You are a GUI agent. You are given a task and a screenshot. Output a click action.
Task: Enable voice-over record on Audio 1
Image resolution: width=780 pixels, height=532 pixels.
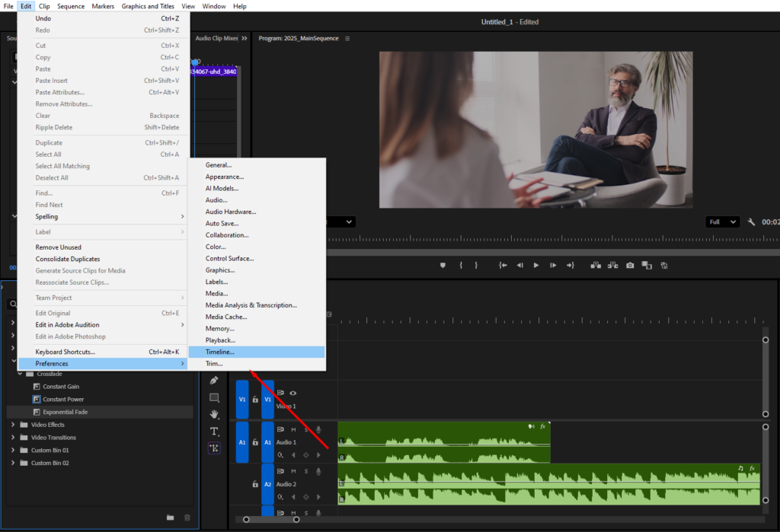pyautogui.click(x=318, y=429)
